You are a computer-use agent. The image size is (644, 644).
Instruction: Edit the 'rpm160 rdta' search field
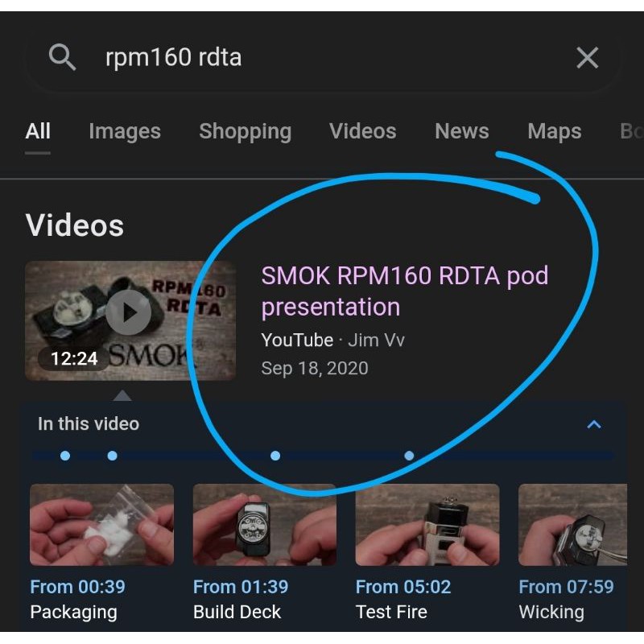click(323, 57)
